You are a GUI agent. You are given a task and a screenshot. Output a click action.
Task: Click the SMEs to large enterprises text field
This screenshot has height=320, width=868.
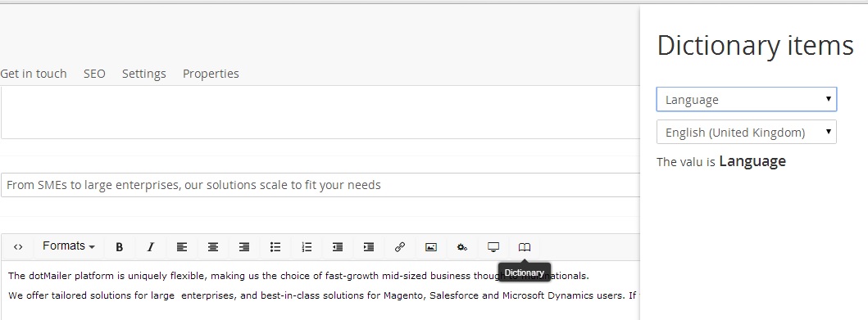click(x=320, y=185)
